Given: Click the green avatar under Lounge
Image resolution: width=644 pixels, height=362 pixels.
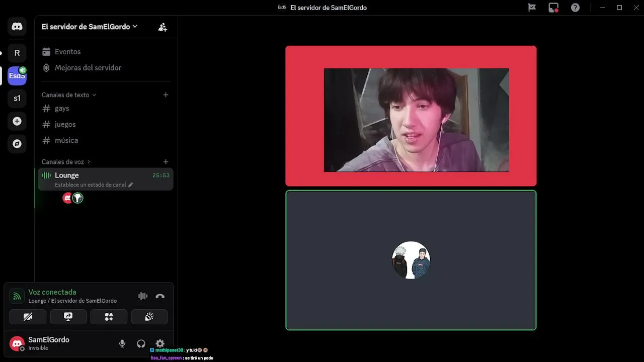Looking at the screenshot, I should click(x=77, y=198).
